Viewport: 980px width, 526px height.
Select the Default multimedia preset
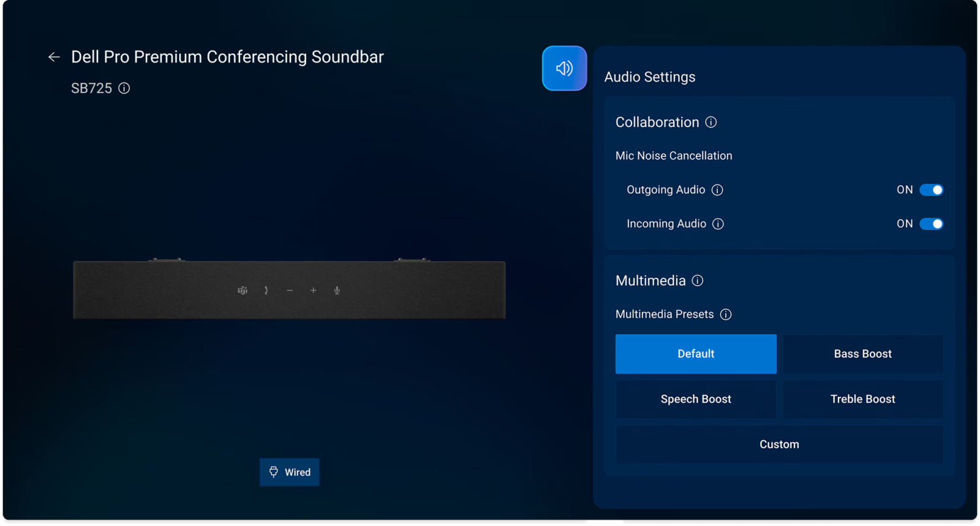696,354
